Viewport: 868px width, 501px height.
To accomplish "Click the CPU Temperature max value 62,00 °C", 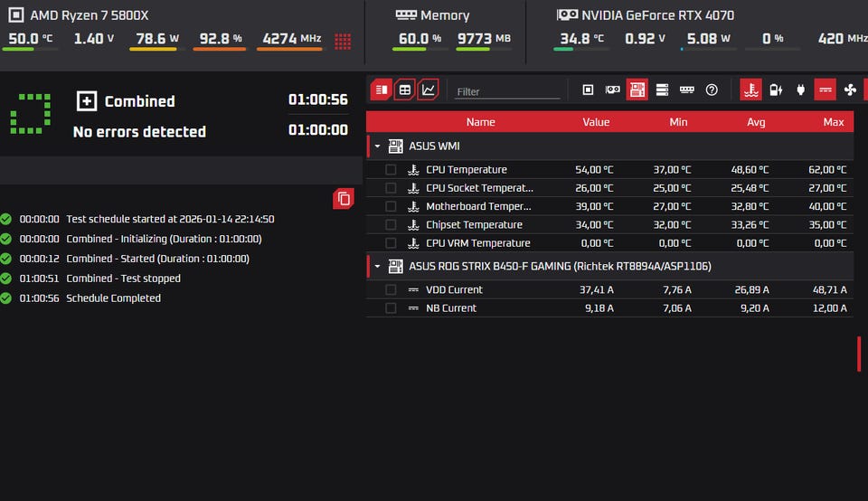I will pyautogui.click(x=827, y=170).
